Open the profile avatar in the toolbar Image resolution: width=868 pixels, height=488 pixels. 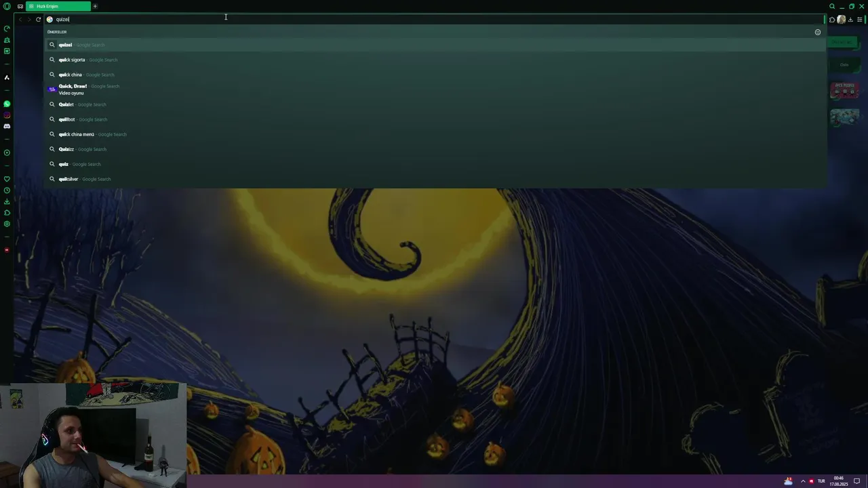click(842, 20)
